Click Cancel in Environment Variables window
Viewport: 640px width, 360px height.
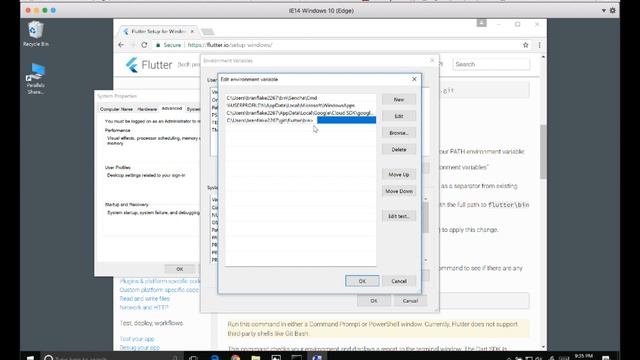pyautogui.click(x=410, y=301)
